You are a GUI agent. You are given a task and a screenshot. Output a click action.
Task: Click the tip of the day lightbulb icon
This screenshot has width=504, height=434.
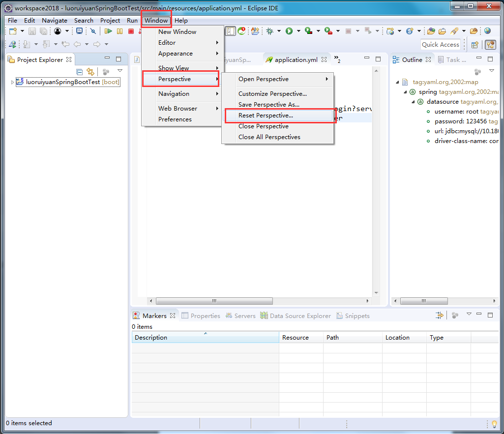tap(494, 424)
